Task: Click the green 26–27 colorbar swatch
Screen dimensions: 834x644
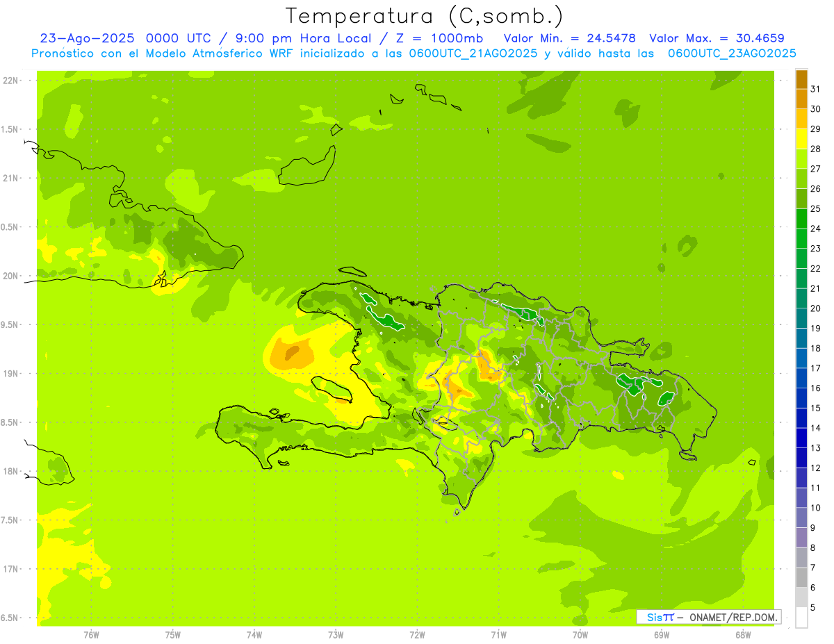Action: [801, 179]
